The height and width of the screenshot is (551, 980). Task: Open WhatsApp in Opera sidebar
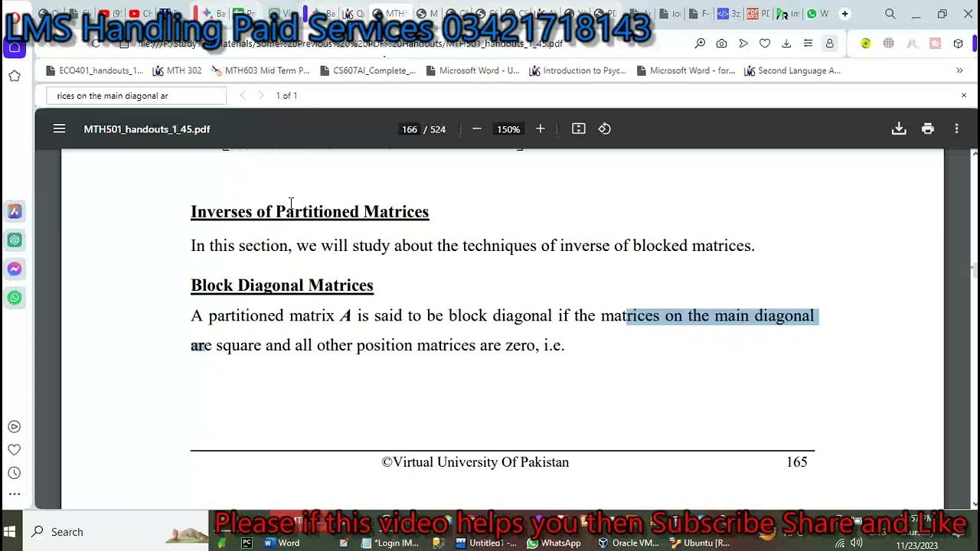coord(15,298)
